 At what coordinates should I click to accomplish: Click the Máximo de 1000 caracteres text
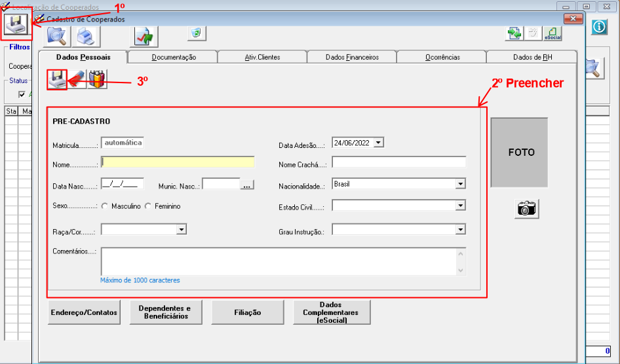[x=140, y=280]
